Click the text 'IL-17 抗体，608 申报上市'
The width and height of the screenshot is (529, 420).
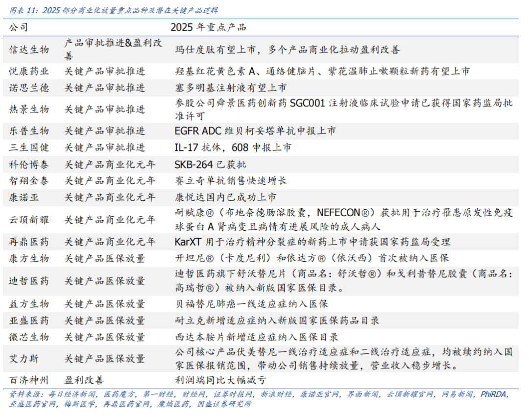pyautogui.click(x=233, y=148)
